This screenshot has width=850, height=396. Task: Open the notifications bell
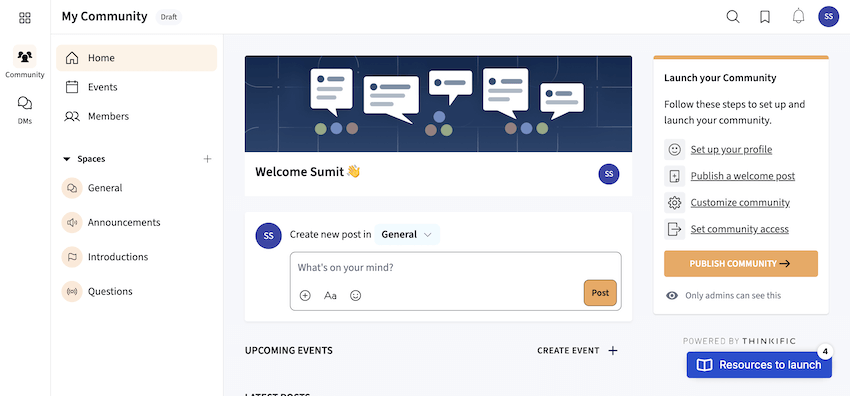pos(798,17)
